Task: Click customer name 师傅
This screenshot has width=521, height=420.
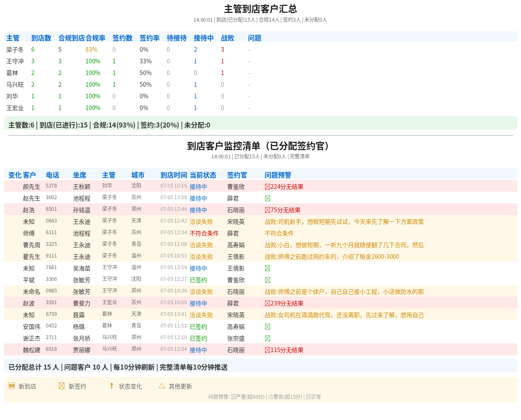Action: (29, 233)
